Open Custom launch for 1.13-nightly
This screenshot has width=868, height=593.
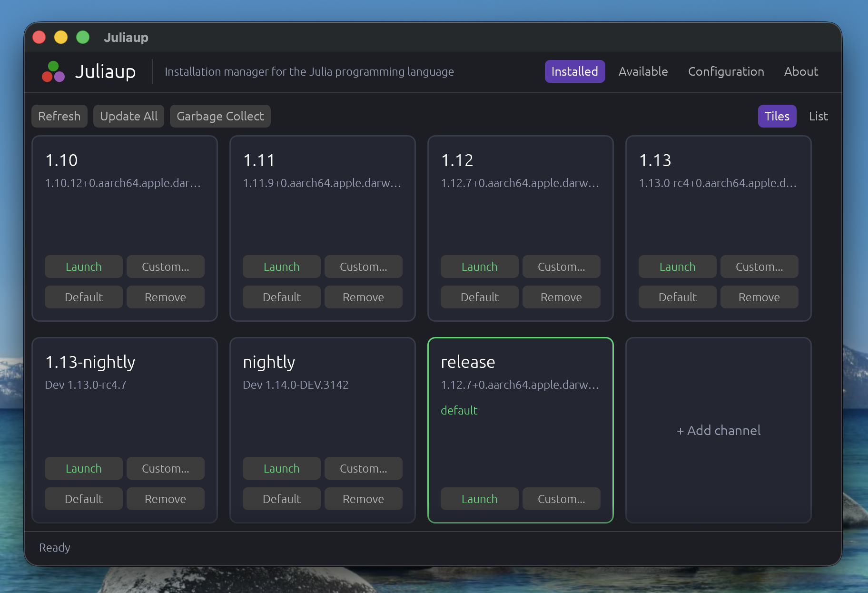tap(166, 468)
